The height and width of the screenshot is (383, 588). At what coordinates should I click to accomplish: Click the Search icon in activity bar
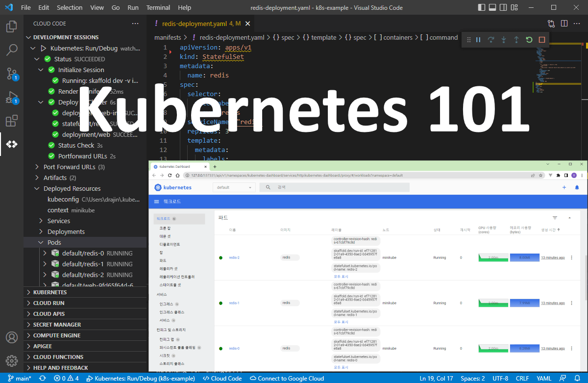pyautogui.click(x=12, y=50)
